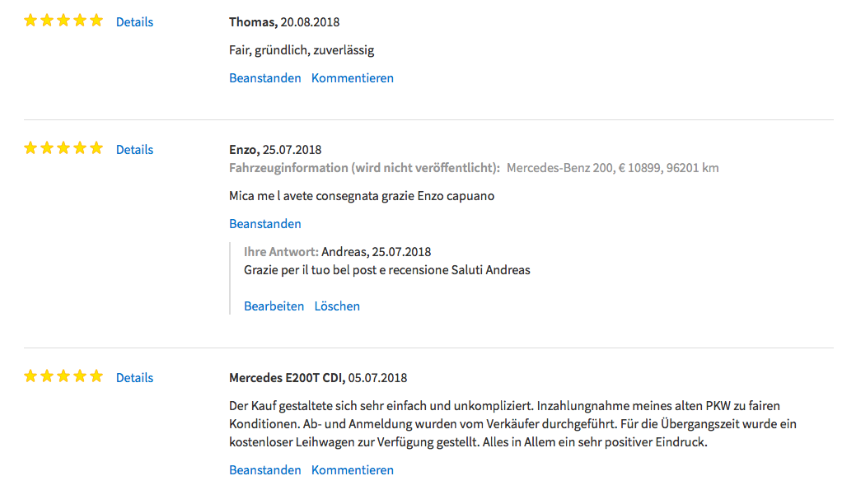
Task: Open Details link for Thomas's review
Action: [x=134, y=22]
